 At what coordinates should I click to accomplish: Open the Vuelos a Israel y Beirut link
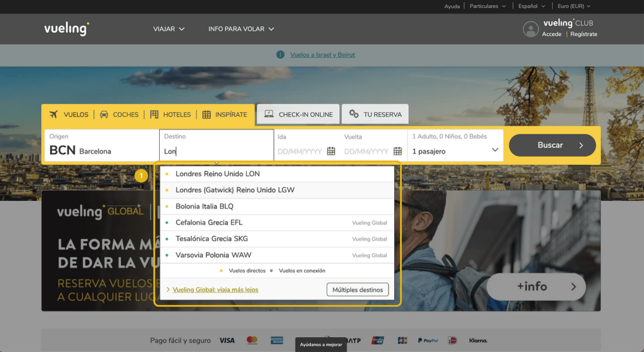323,55
